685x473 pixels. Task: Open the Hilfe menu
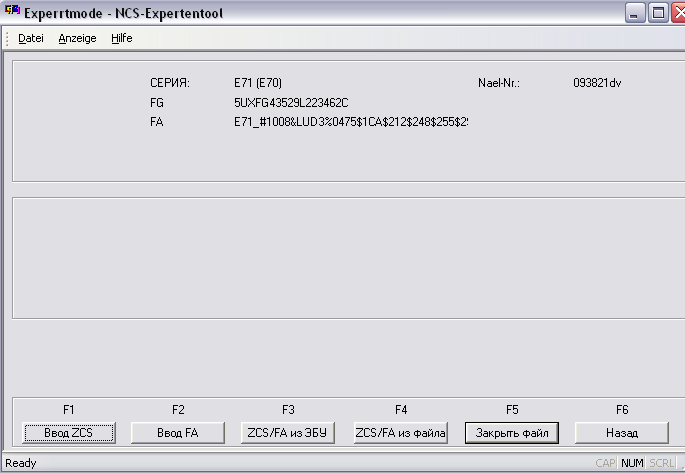coord(121,38)
